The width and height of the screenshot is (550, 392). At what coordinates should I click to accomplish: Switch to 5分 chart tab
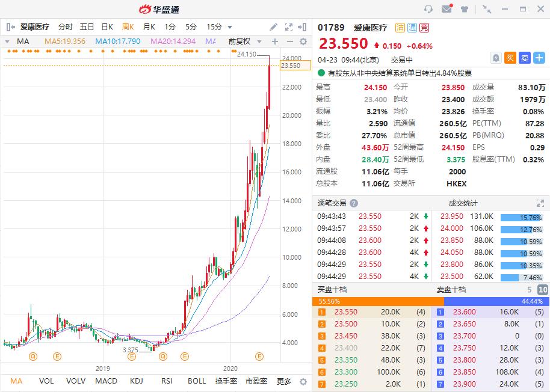[x=191, y=27]
